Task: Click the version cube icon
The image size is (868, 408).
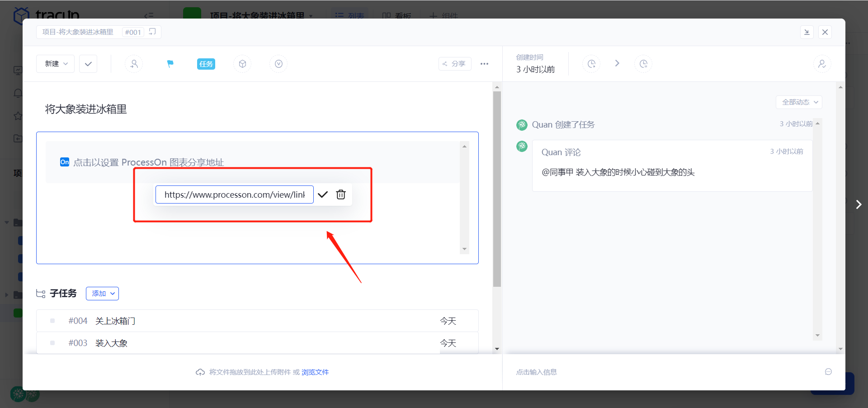Action: [x=242, y=64]
